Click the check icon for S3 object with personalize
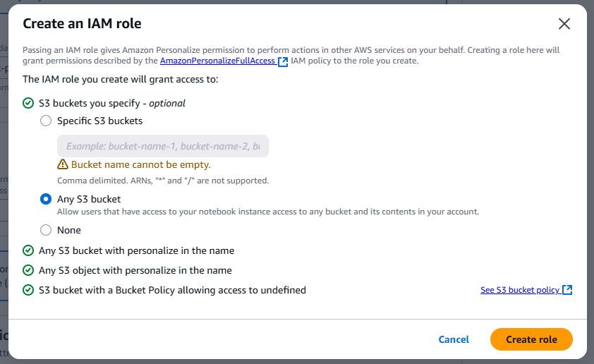The height and width of the screenshot is (364, 594). coord(28,270)
